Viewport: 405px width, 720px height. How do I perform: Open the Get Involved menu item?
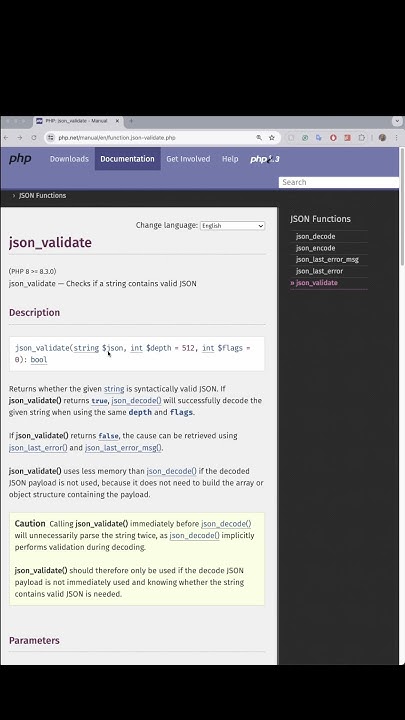[x=188, y=159]
